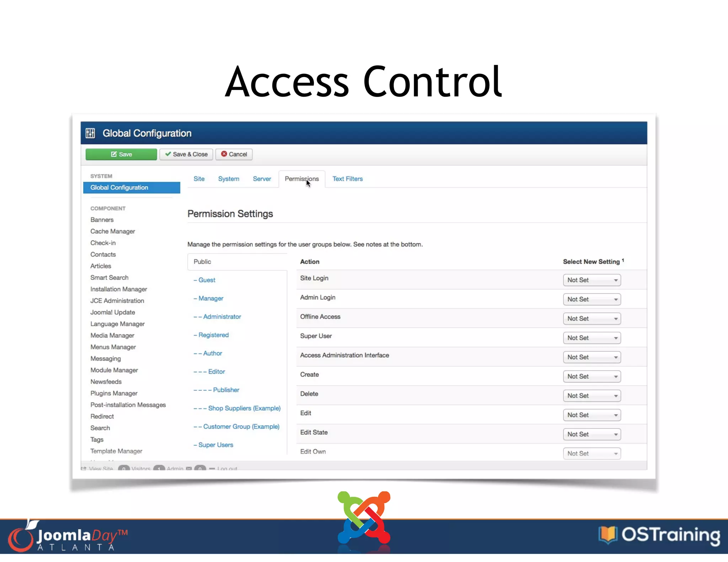
Task: Open Template Manager settings
Action: tap(116, 451)
